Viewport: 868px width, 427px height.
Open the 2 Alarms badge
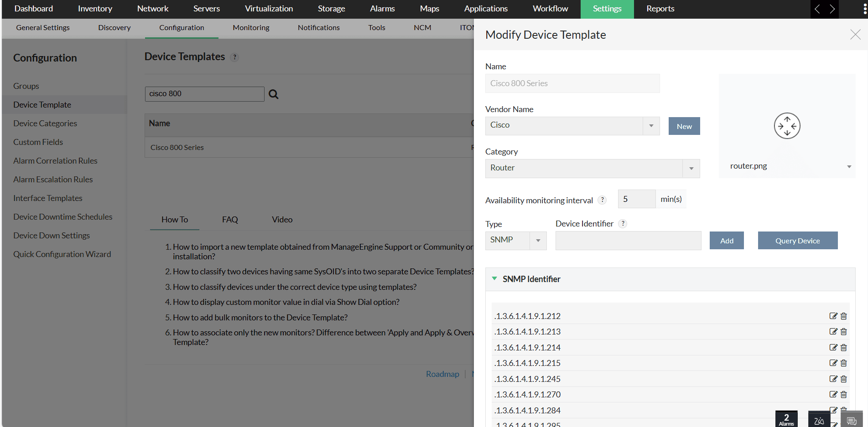786,419
